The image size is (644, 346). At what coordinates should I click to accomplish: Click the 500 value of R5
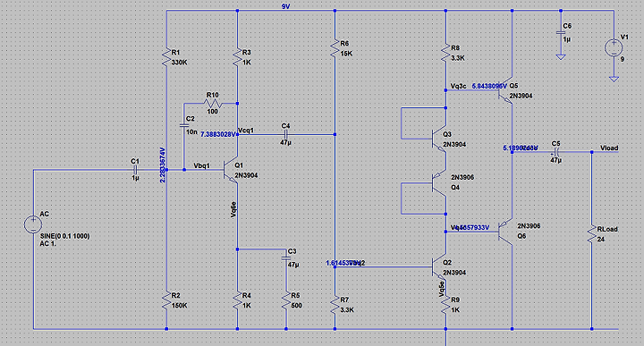point(297,306)
